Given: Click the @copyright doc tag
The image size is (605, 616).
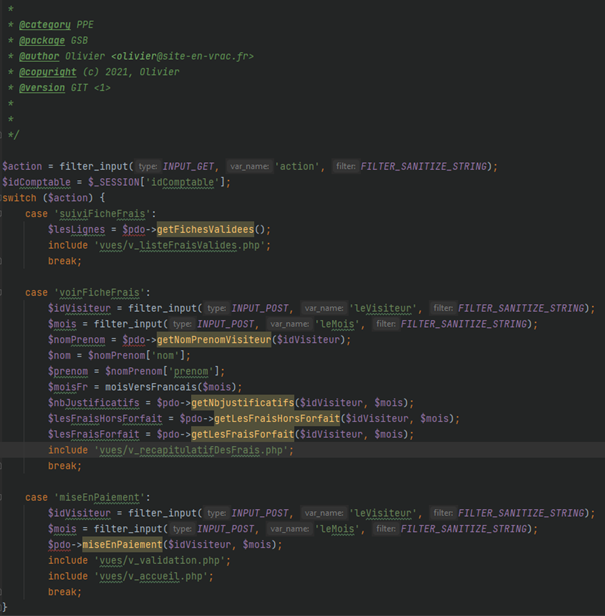Looking at the screenshot, I should tap(46, 72).
